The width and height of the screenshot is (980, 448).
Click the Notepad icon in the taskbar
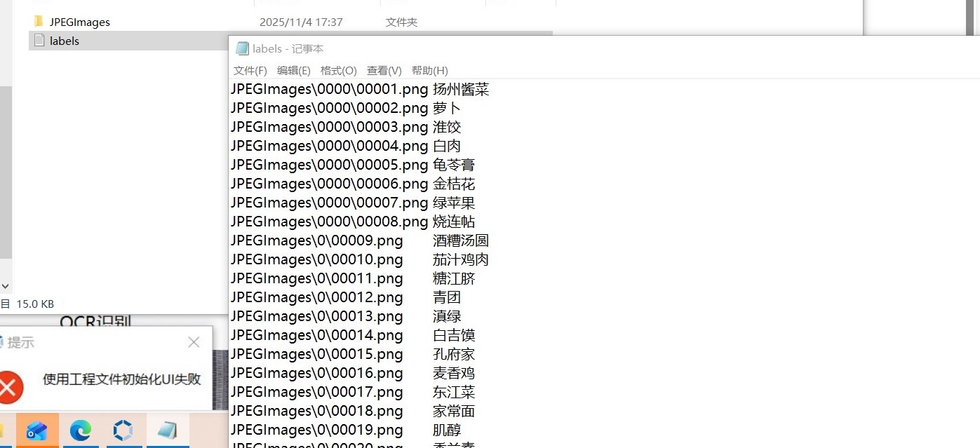167,430
